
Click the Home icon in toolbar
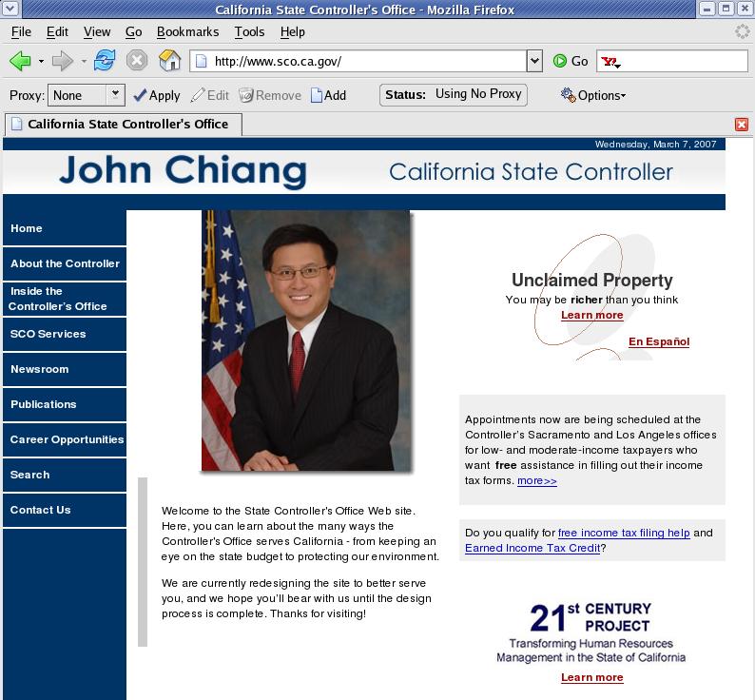point(169,61)
